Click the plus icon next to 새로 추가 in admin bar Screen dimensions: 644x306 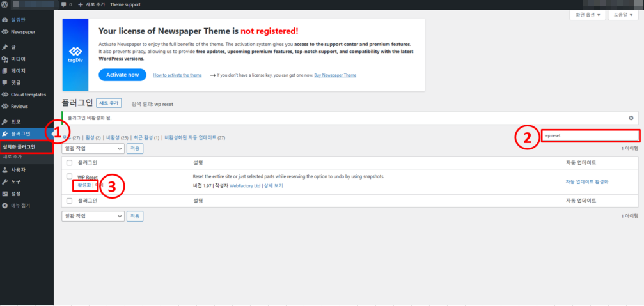(x=80, y=5)
